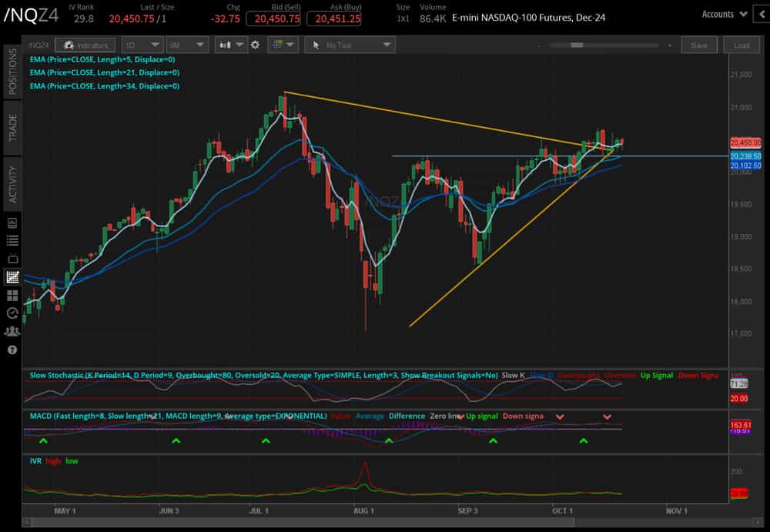The height and width of the screenshot is (532, 770).
Task: Open the history clock icon in the sidebar
Action: (x=11, y=313)
